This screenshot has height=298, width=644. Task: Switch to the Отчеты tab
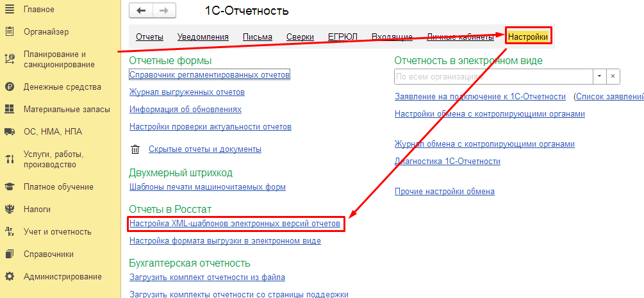tap(149, 37)
